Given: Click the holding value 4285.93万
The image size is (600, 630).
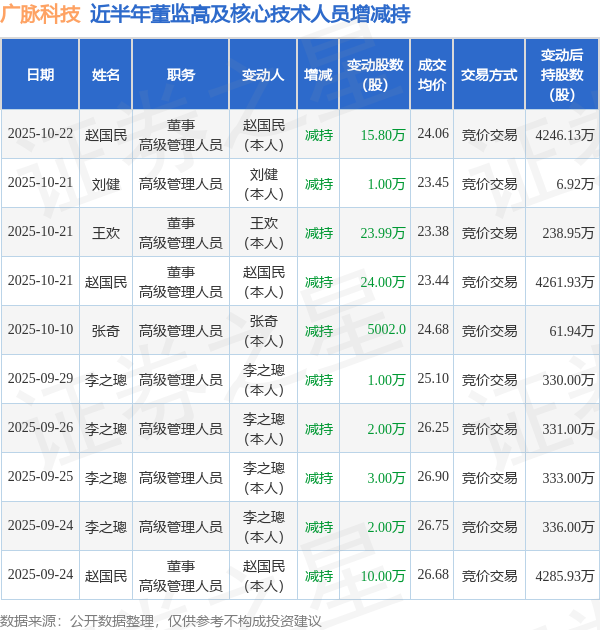Looking at the screenshot, I should (x=565, y=576).
